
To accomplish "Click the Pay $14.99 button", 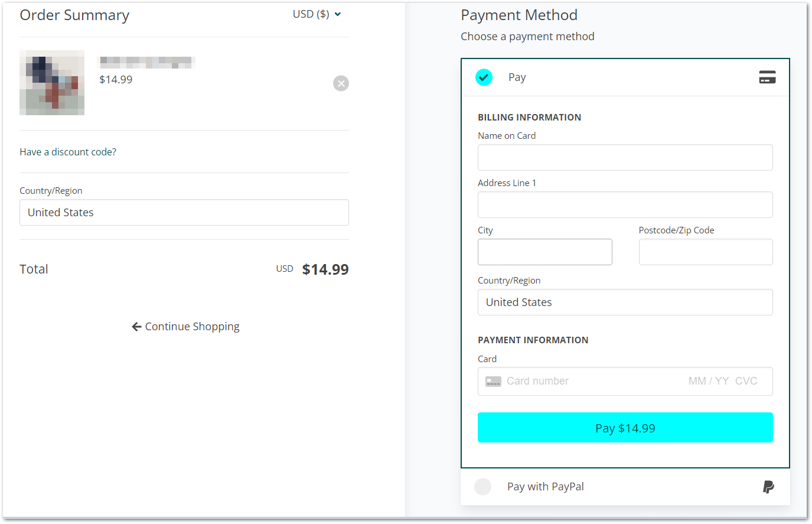I will tap(625, 428).
